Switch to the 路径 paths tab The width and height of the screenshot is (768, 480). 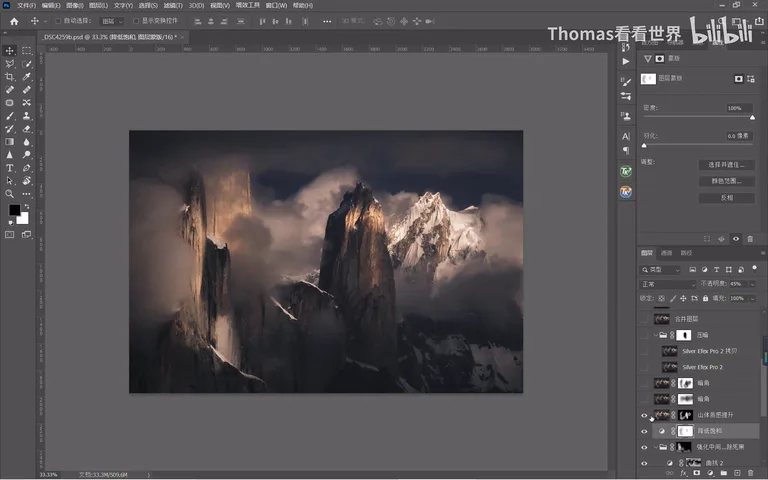pos(686,253)
